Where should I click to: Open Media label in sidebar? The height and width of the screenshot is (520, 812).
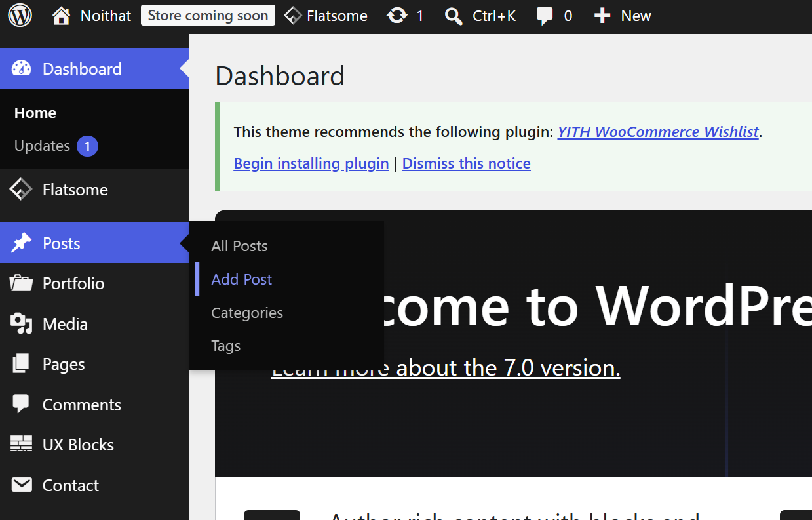coord(65,324)
